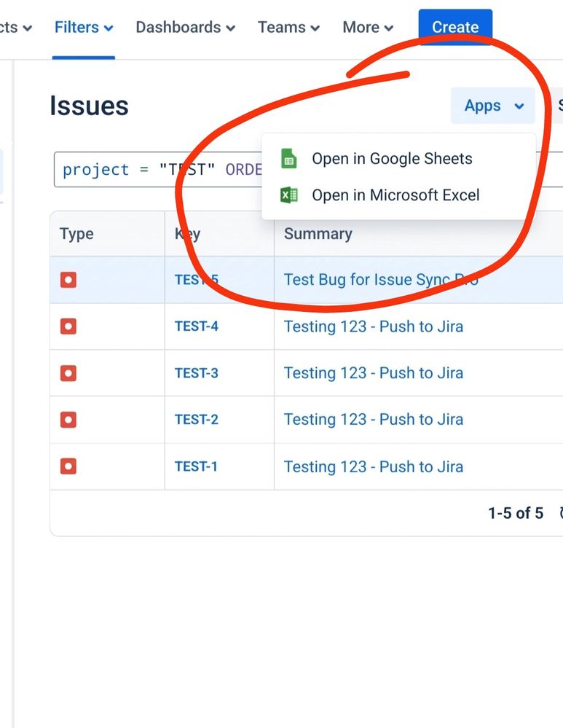
Task: Click bug icon in TEST-4 row
Action: click(68, 326)
